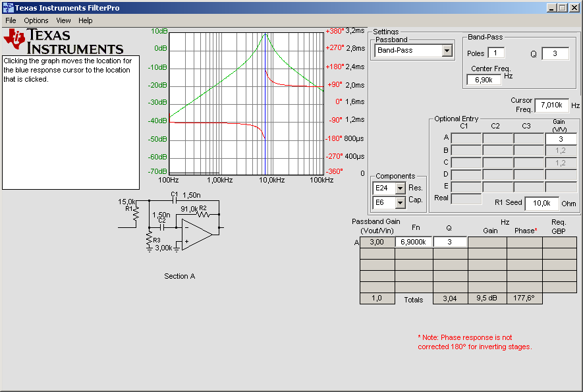Open the Options menu
Image resolution: width=583 pixels, height=392 pixels.
coord(36,20)
